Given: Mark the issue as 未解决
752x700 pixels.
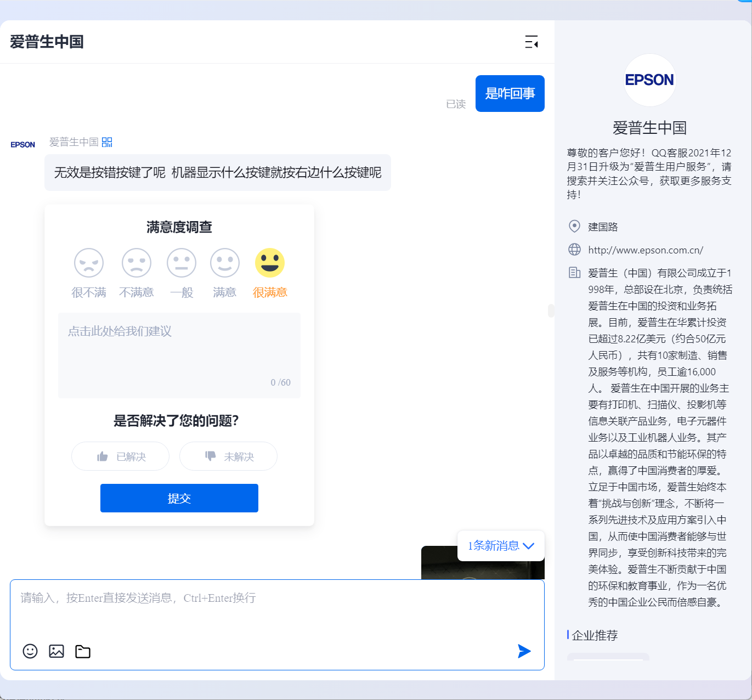Looking at the screenshot, I should [x=228, y=456].
